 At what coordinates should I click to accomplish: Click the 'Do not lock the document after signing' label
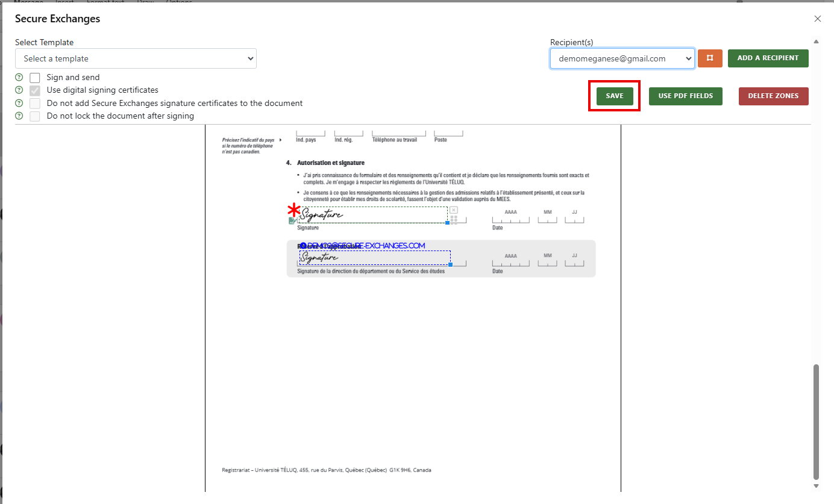(x=121, y=116)
